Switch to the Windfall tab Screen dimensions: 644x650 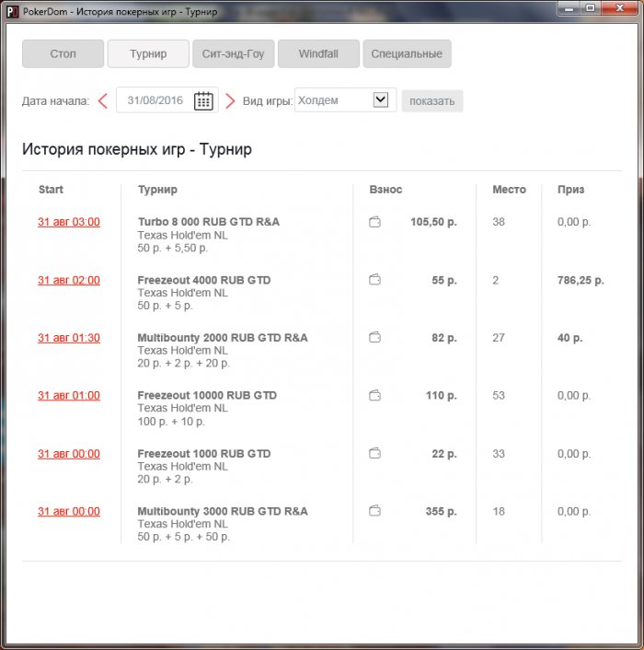pyautogui.click(x=318, y=54)
